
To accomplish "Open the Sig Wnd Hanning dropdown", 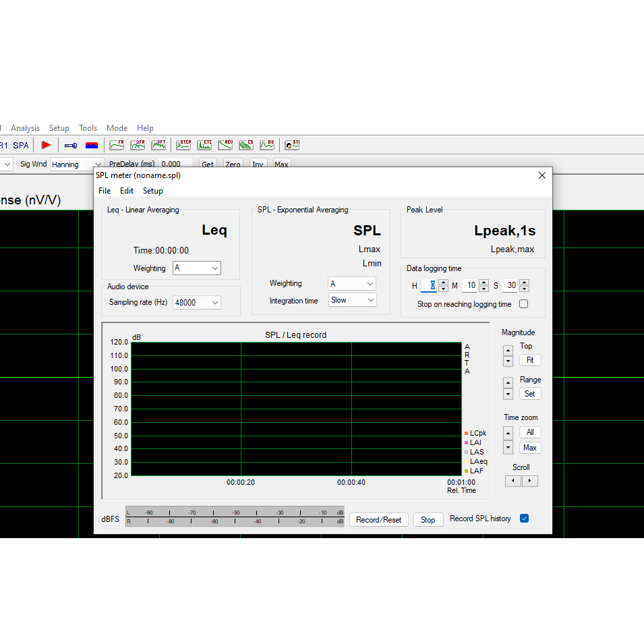I will coord(98,164).
